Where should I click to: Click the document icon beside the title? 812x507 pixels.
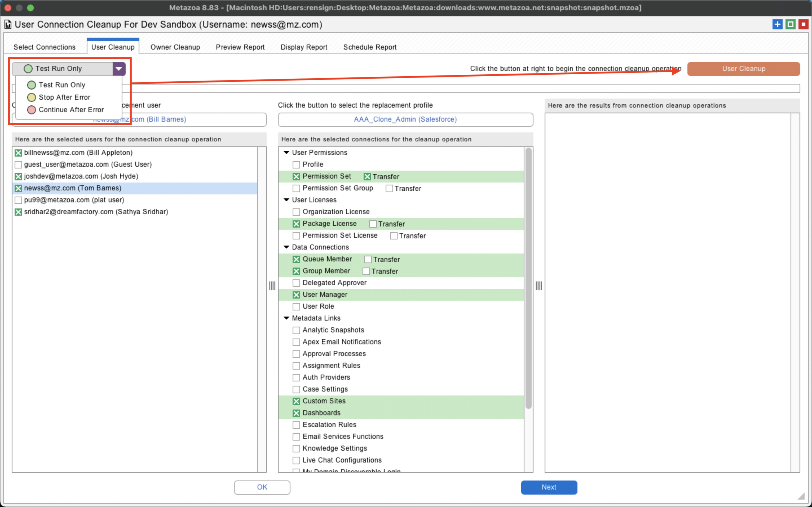8,25
